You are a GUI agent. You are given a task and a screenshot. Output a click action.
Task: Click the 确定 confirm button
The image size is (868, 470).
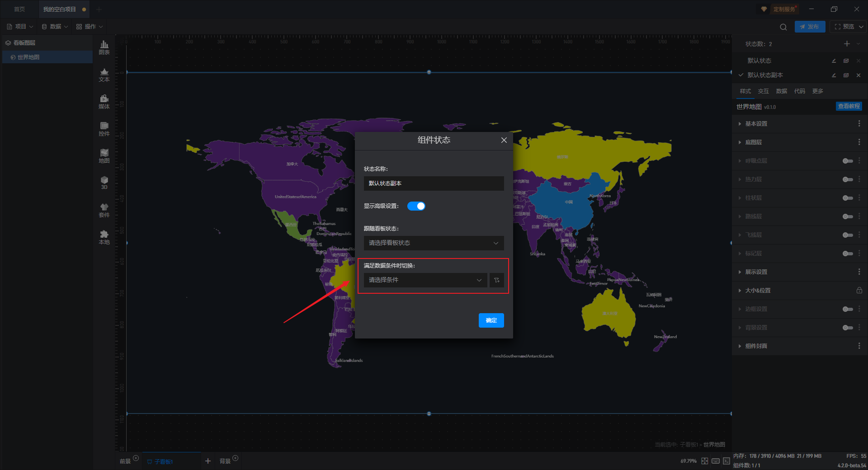click(x=491, y=320)
